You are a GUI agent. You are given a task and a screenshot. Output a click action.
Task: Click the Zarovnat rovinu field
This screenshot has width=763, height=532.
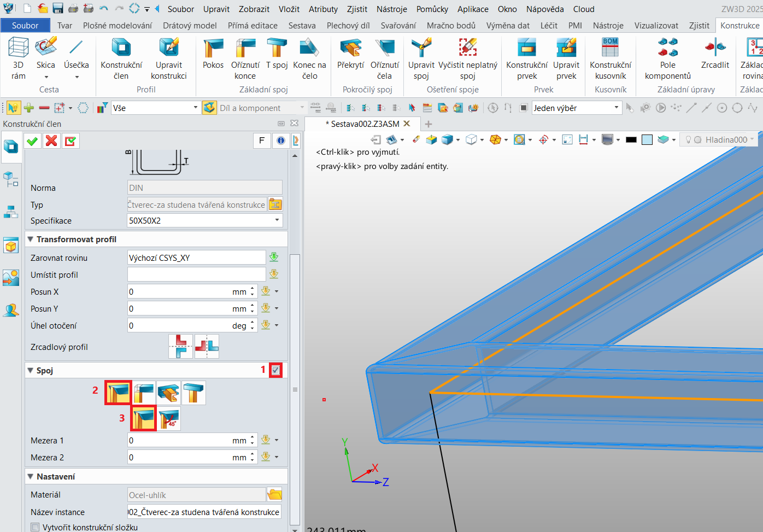coord(196,258)
